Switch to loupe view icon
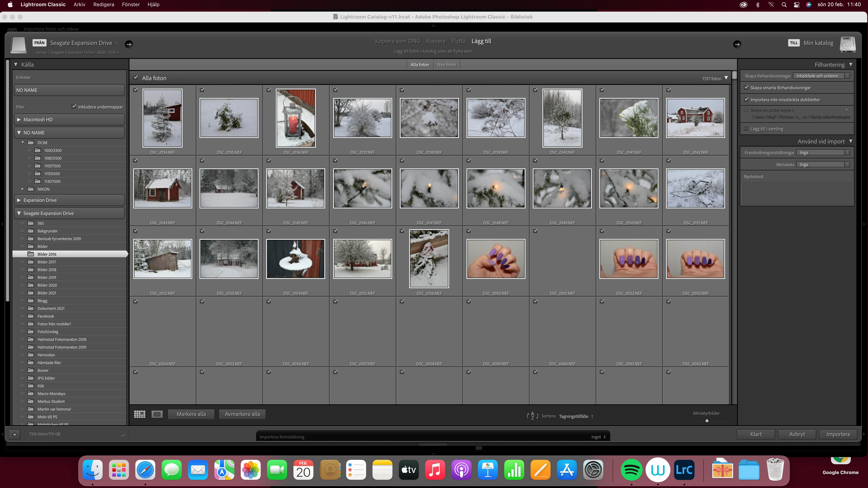The image size is (868, 488). point(157,414)
